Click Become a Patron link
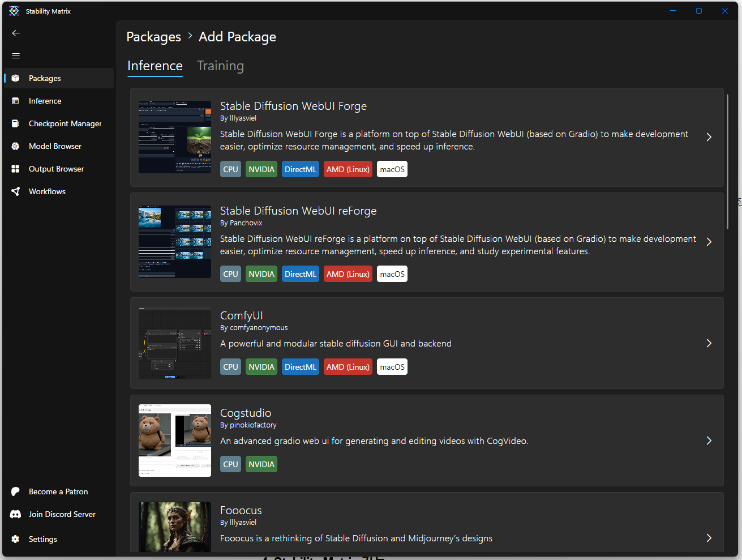The height and width of the screenshot is (560, 742). (x=59, y=491)
